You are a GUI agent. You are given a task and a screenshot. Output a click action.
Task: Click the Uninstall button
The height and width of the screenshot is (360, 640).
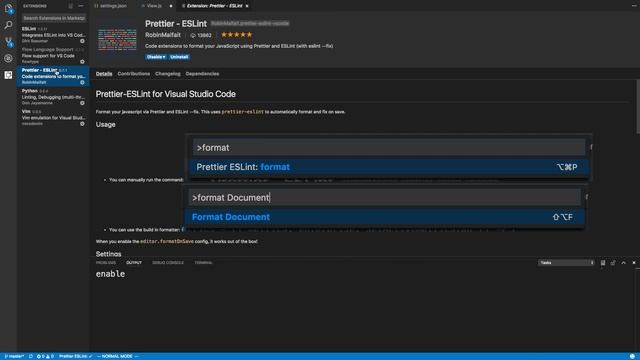coord(179,57)
